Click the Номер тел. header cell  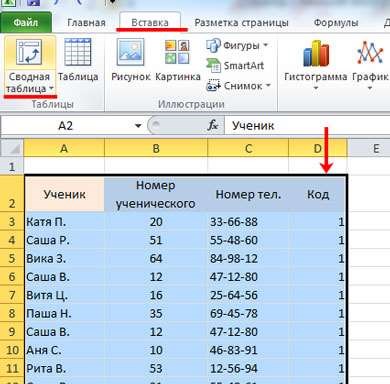coord(248,194)
